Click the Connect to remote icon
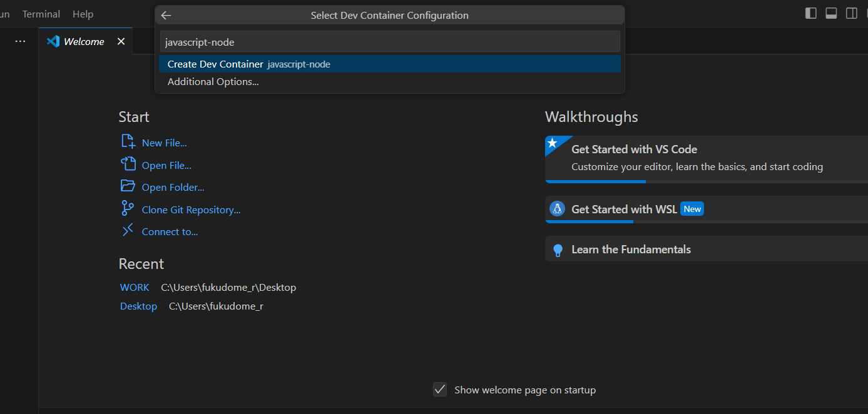 click(127, 231)
